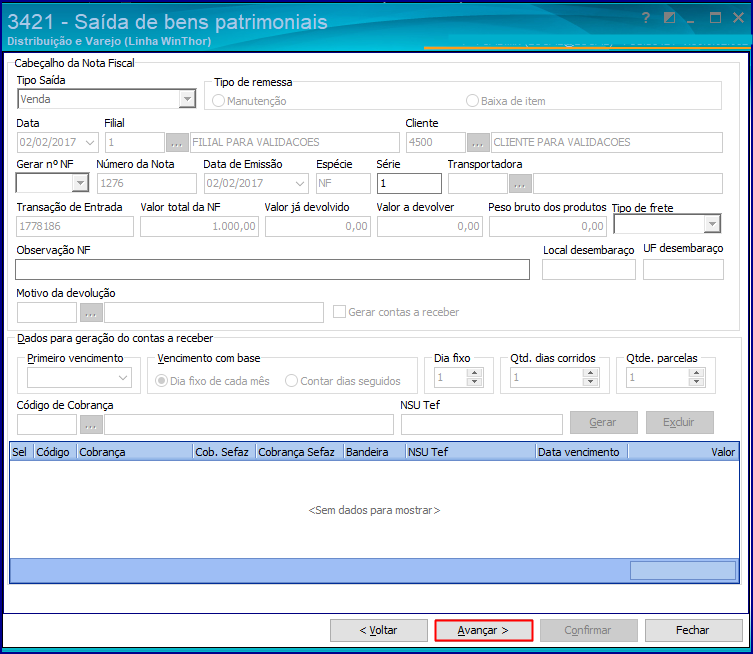Click the Sel column header
753x654 pixels.
[21, 452]
